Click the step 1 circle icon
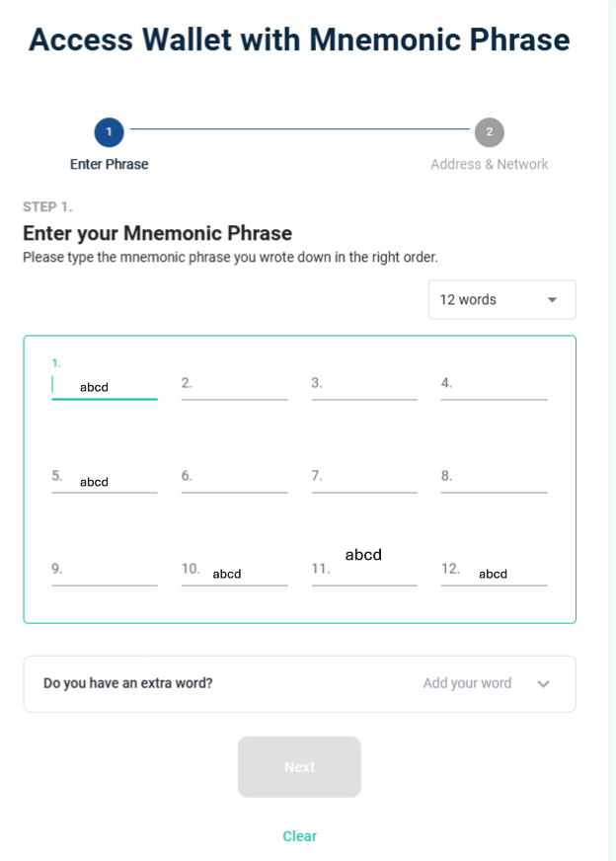This screenshot has height=861, width=616. point(109,131)
